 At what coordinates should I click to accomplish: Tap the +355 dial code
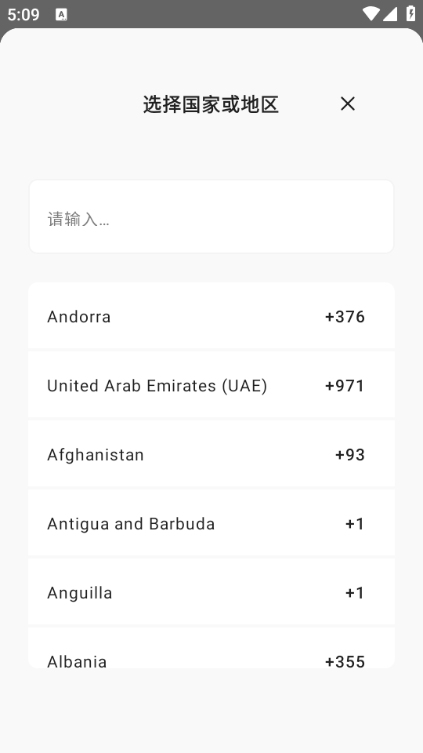coord(345,661)
